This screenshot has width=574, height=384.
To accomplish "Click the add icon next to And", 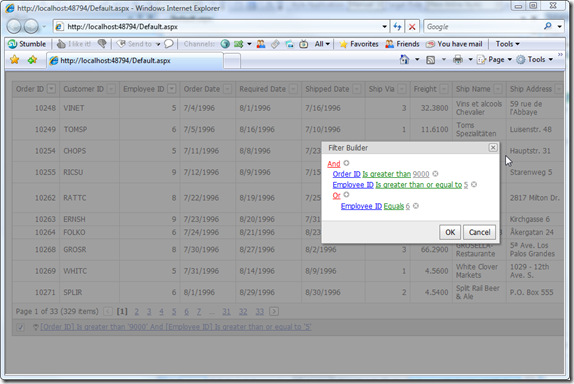I will (x=346, y=163).
